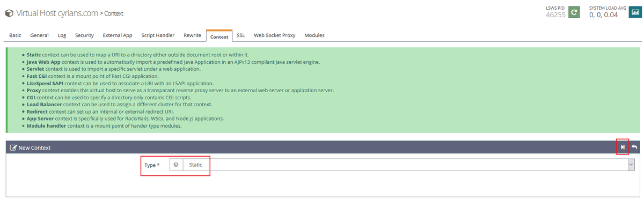
Task: Click the LWS PID value 46255
Action: click(x=555, y=15)
